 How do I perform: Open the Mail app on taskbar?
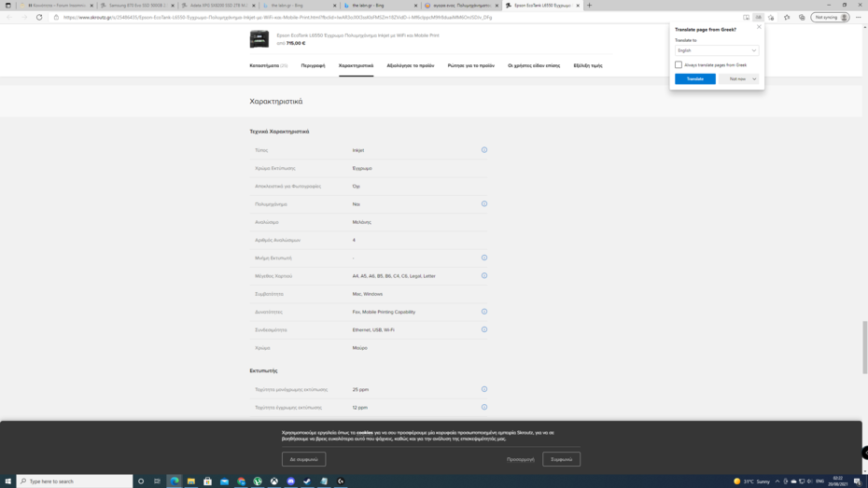pos(224,481)
